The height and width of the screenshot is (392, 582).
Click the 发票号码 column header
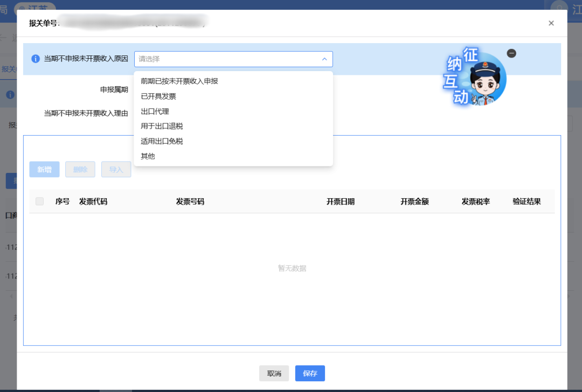(190, 202)
